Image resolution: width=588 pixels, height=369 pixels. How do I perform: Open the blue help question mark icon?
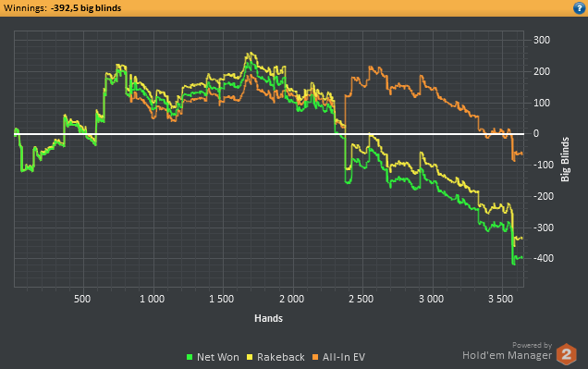click(580, 8)
